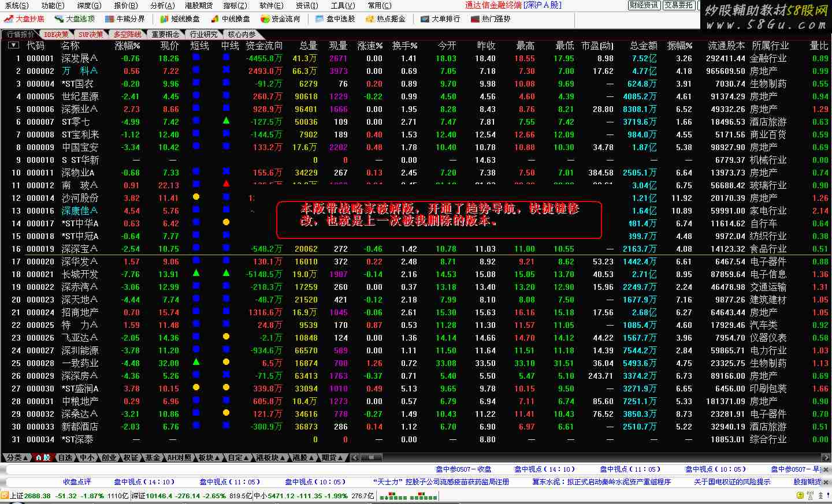Sort by 资金流向 column header
This screenshot has height=504, width=832.
pos(264,45)
